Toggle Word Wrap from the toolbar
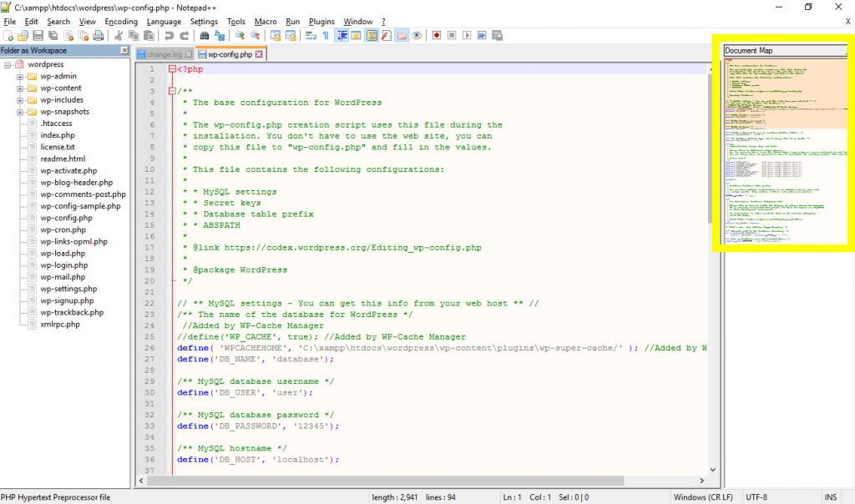Screen dimensions: 855x504 pos(311,35)
